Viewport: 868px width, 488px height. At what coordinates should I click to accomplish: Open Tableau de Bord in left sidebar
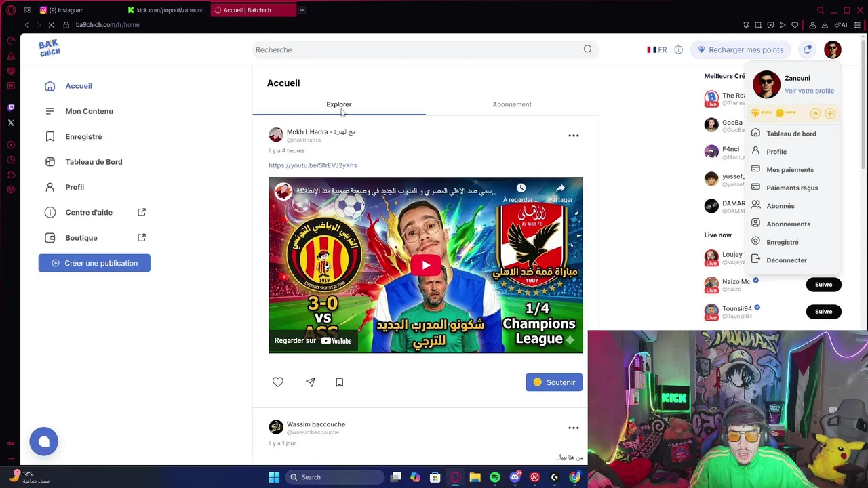84,162
